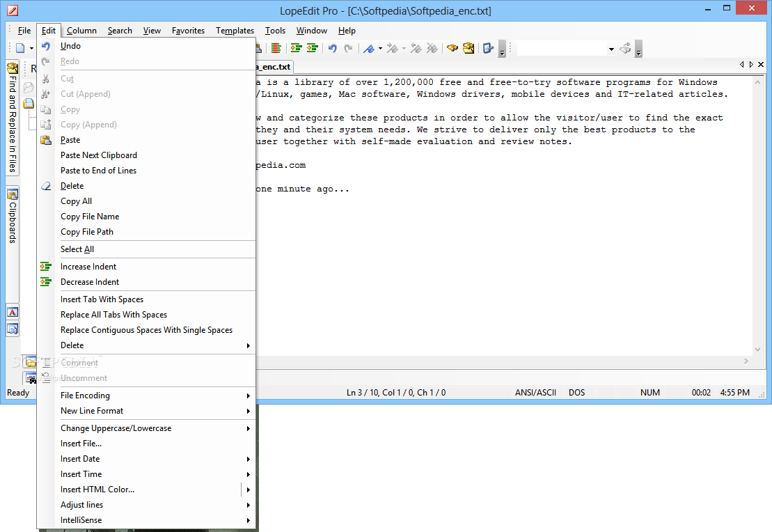772x532 pixels.
Task: Choose Replace Contiguous Spaces With Single Spaces
Action: (x=146, y=330)
